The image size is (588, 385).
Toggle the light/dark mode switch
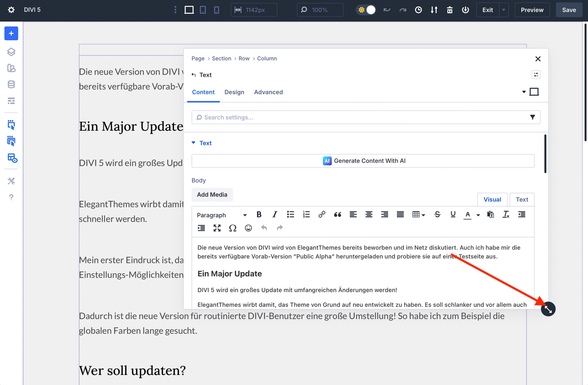(366, 10)
